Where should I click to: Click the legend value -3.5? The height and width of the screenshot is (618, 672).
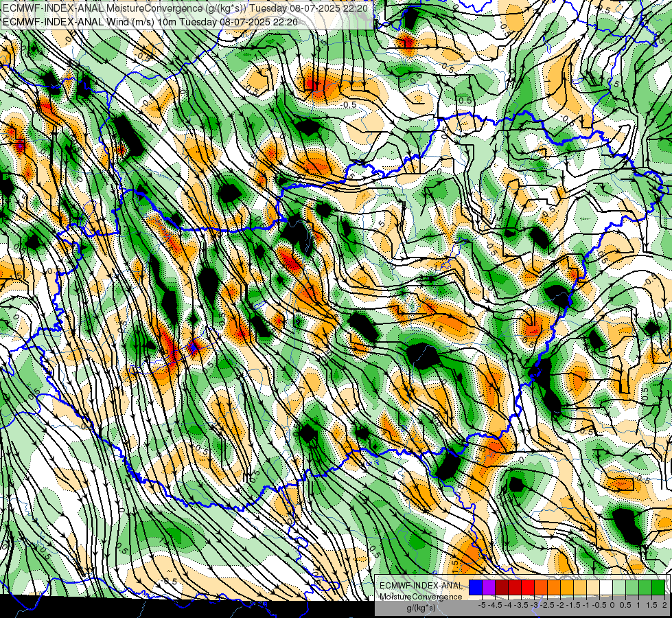click(521, 605)
